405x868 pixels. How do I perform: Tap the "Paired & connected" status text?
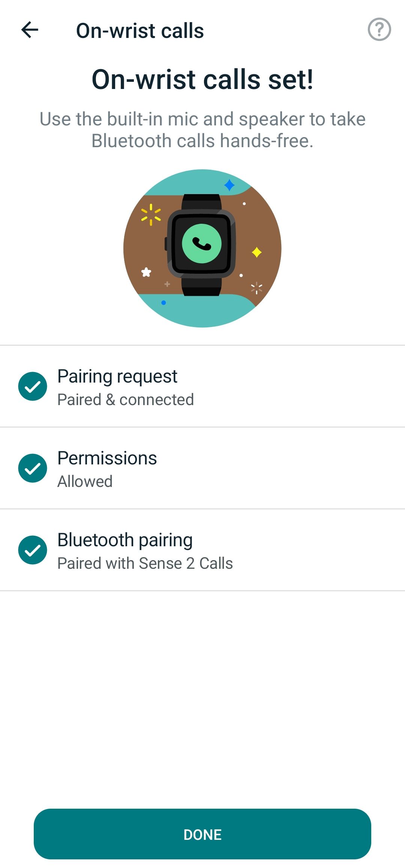126,399
